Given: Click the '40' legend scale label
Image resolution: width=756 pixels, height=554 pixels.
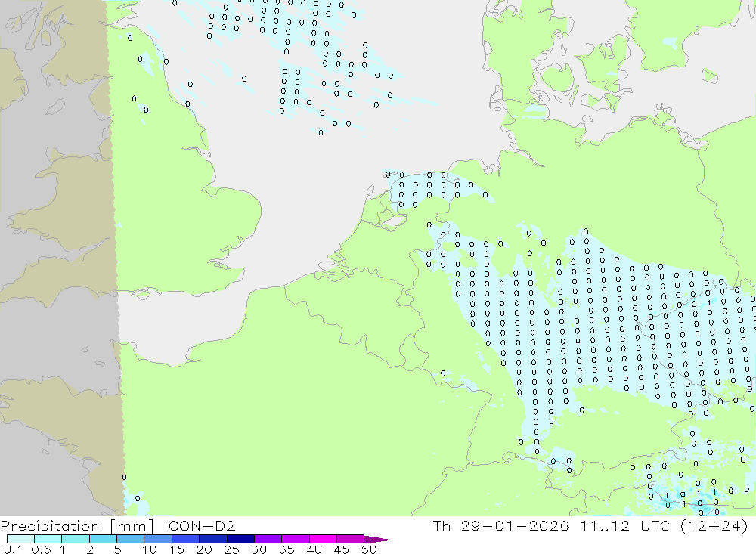Looking at the screenshot, I should tap(314, 549).
